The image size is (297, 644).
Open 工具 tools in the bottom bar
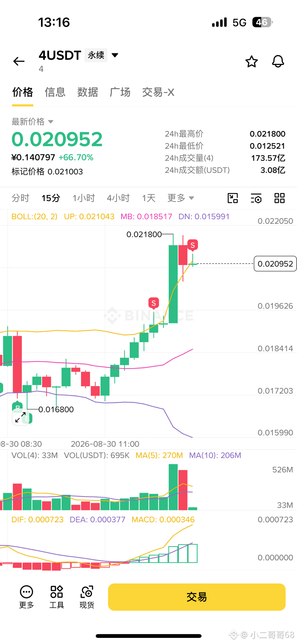[57, 597]
